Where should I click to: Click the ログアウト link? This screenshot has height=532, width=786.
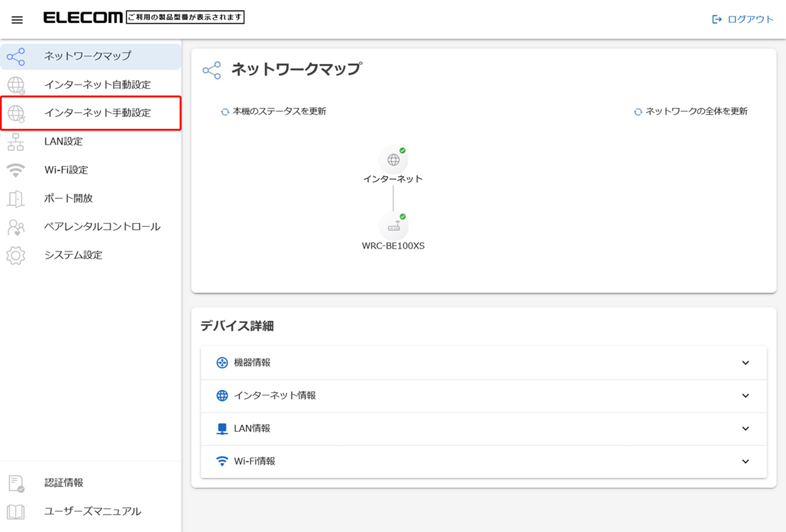tap(743, 19)
